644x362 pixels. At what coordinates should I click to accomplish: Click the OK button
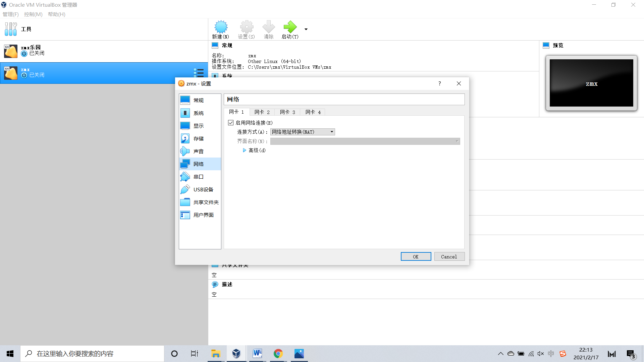[x=416, y=256]
